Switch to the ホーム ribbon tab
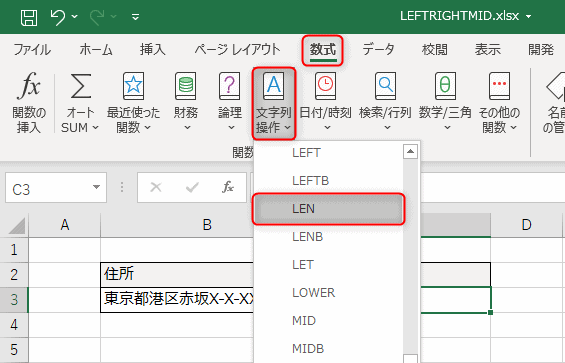This screenshot has width=565, height=363. [96, 49]
